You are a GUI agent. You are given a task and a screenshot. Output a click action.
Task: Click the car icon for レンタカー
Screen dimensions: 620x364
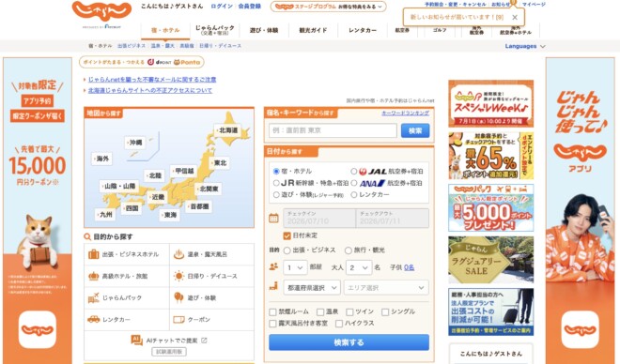(94, 319)
